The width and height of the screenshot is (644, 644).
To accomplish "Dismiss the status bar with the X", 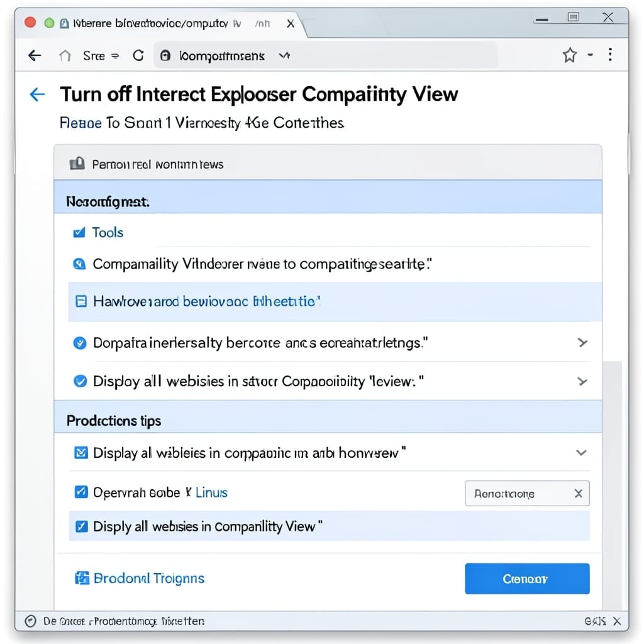I will click(x=617, y=621).
